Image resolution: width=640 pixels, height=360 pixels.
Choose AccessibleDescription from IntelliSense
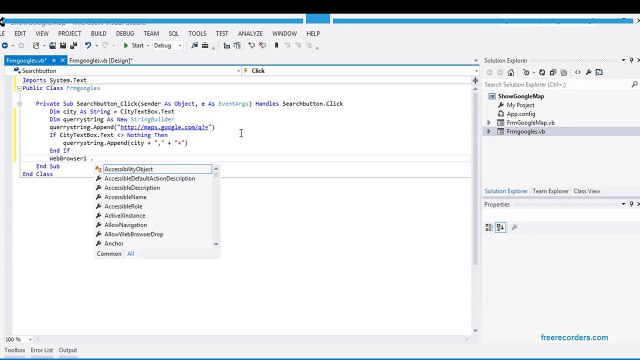(132, 188)
